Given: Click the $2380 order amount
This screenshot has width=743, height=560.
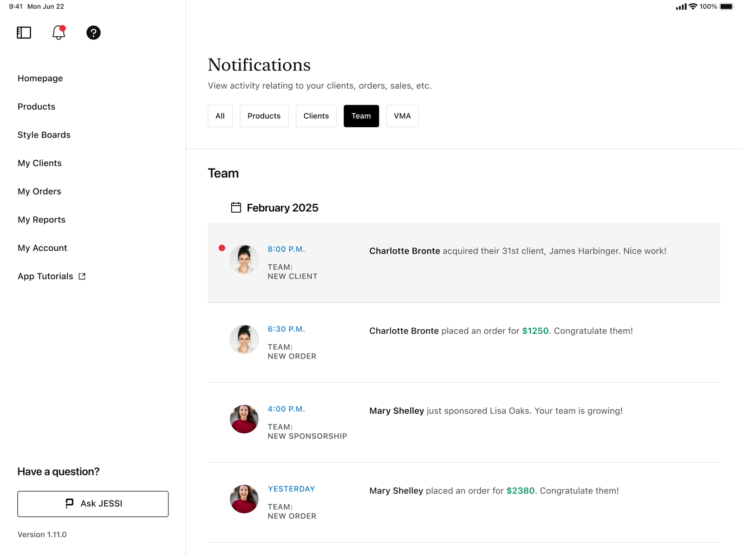Looking at the screenshot, I should [x=520, y=491].
